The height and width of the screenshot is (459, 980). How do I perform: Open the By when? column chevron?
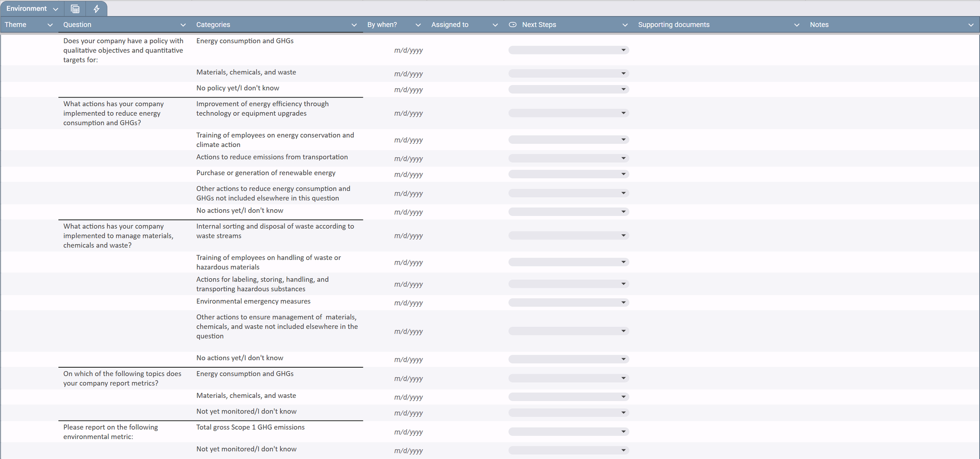tap(418, 25)
